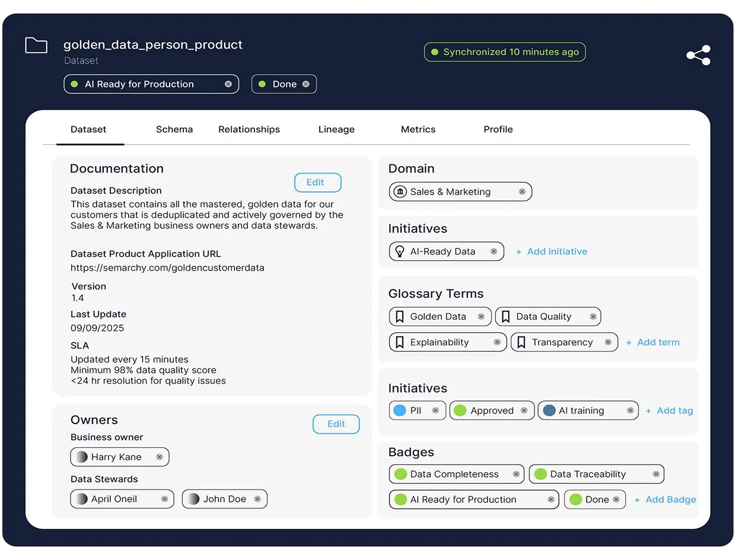Click the Synchronized 10 minutes ago status
This screenshot has width=745, height=560.
(x=505, y=52)
